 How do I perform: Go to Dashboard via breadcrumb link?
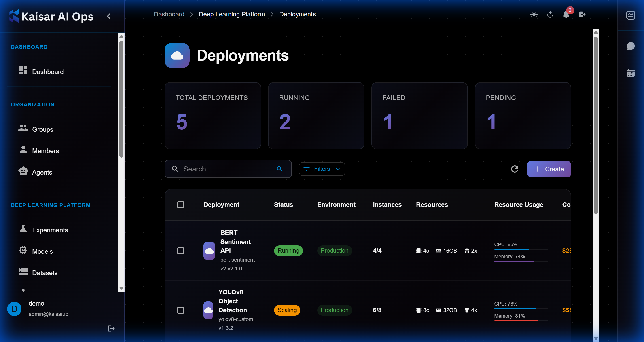coord(169,14)
